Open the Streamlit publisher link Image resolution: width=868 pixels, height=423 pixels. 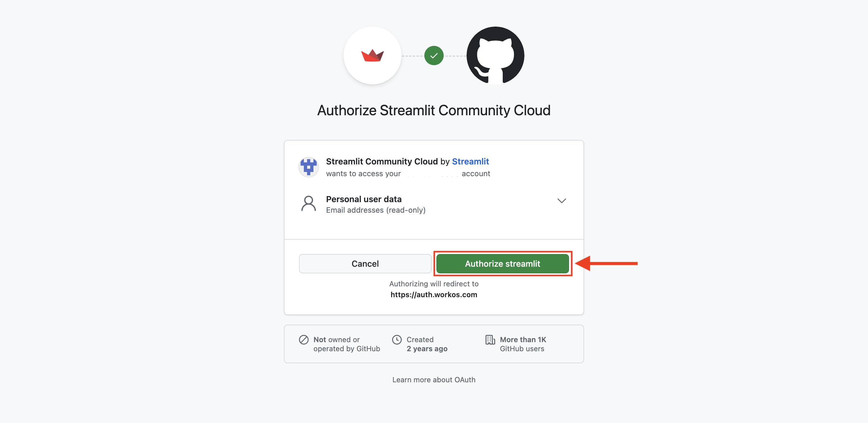point(471,161)
